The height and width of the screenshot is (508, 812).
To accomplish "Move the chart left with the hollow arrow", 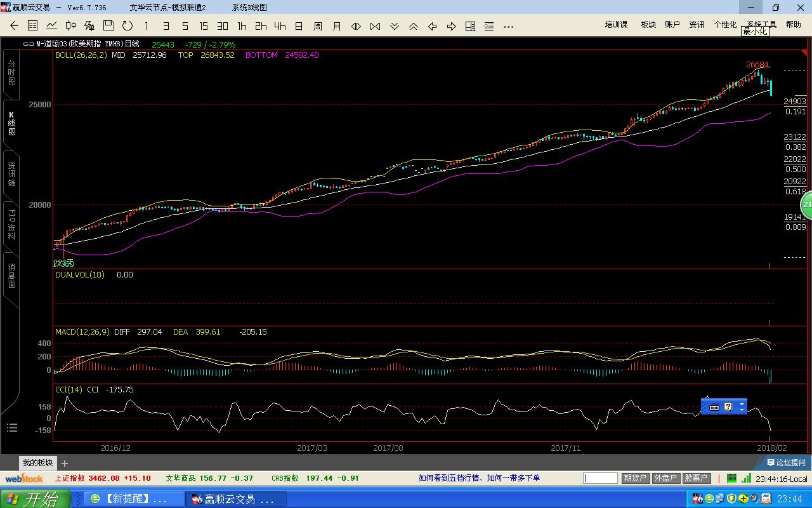I will [x=432, y=26].
